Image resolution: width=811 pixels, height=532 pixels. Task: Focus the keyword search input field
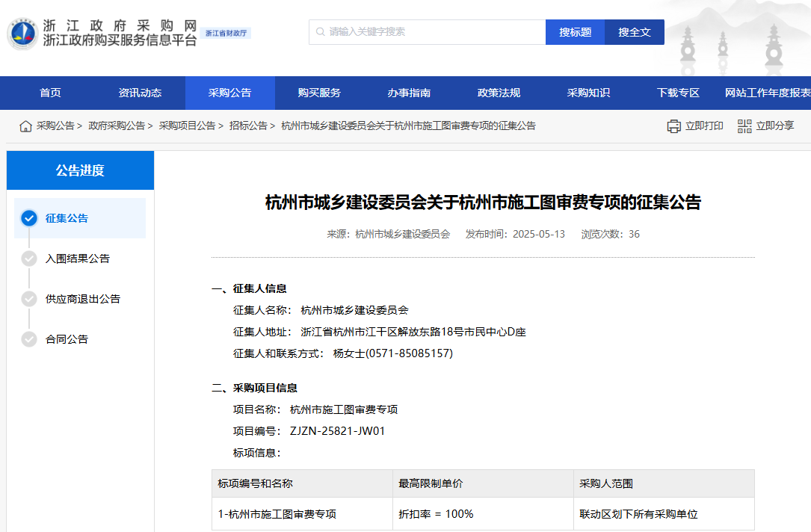[x=434, y=32]
